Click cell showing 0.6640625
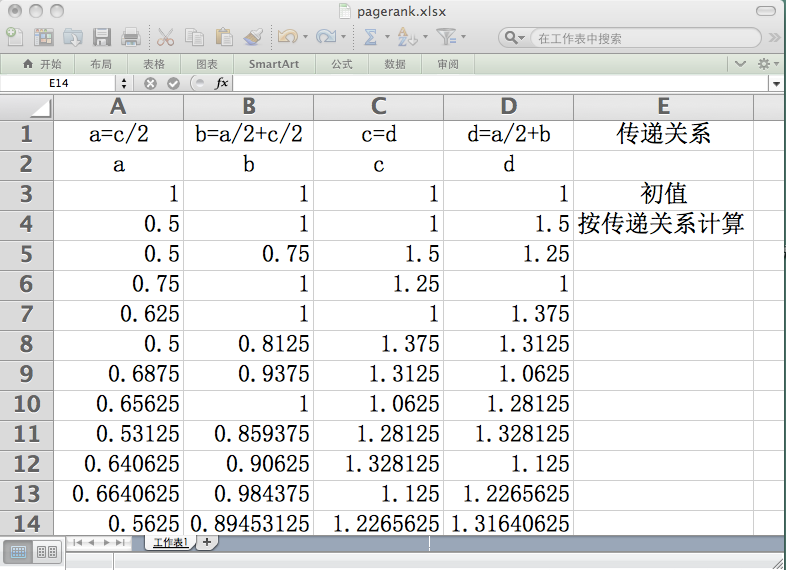 click(118, 495)
